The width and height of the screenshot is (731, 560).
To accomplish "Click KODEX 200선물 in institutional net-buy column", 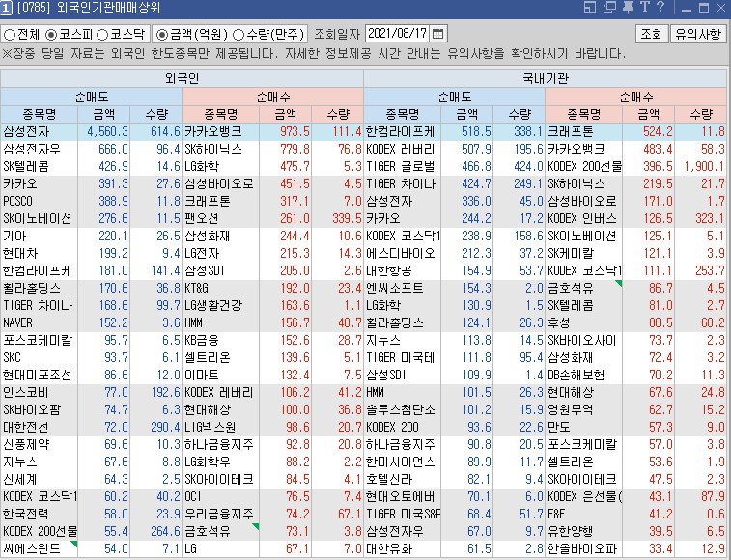I will pyautogui.click(x=584, y=166).
